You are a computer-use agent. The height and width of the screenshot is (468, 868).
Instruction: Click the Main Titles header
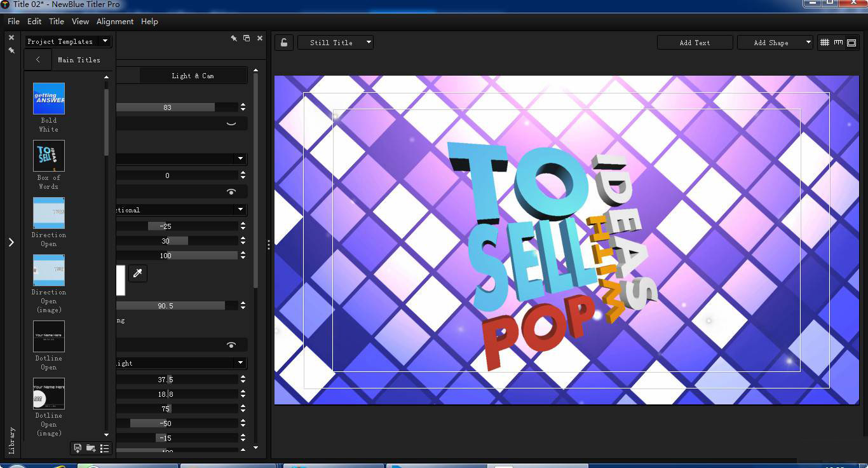tap(79, 60)
